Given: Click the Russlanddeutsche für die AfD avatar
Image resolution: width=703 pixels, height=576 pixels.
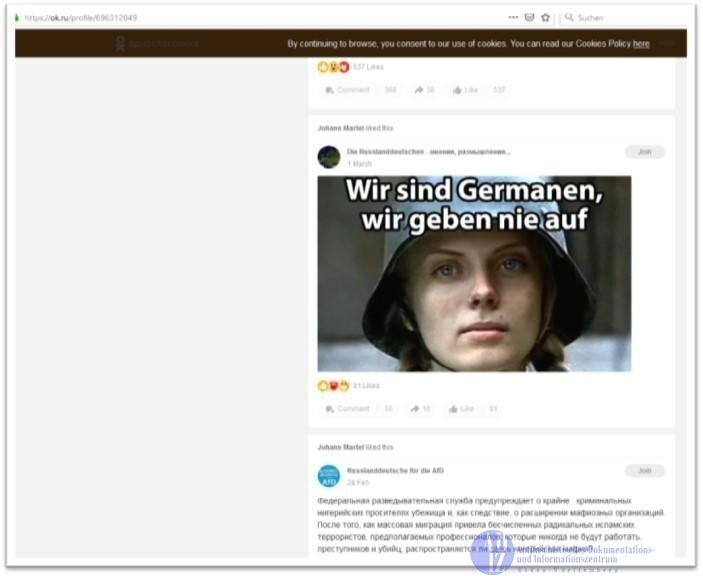Looking at the screenshot, I should point(329,475).
